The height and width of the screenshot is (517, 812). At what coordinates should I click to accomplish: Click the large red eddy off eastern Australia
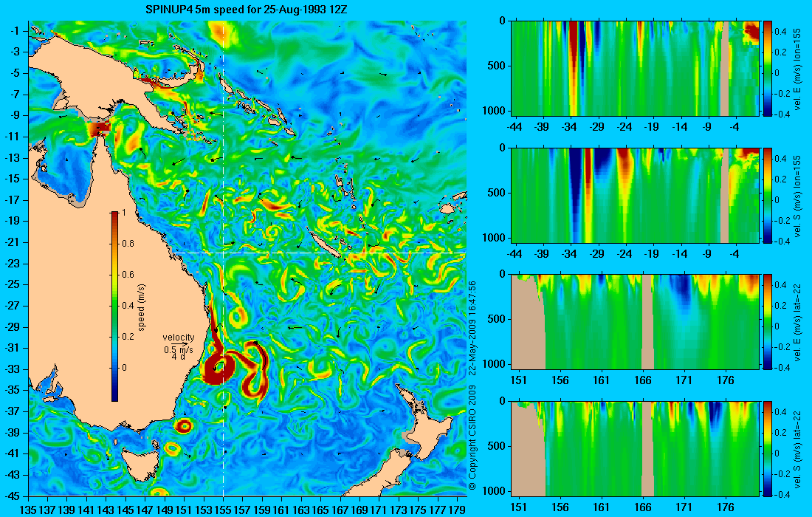coord(219,367)
